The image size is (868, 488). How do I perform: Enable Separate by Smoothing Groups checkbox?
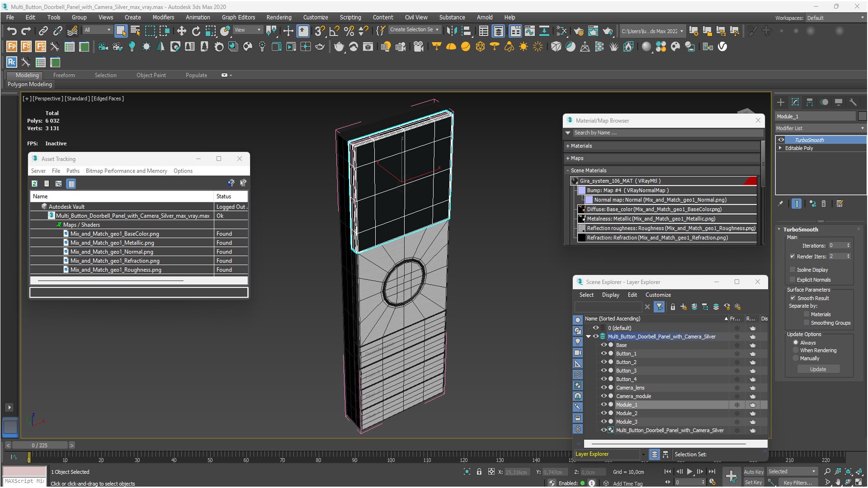[806, 323]
